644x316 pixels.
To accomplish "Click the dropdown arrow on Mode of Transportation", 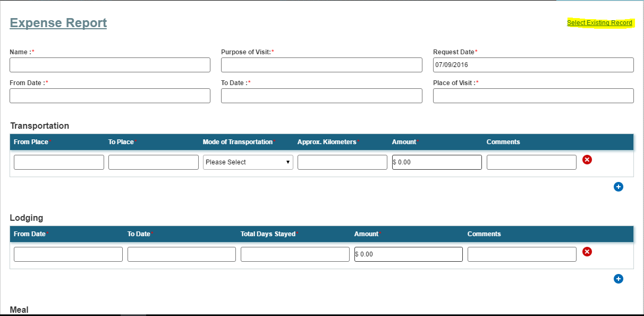I will (x=287, y=162).
